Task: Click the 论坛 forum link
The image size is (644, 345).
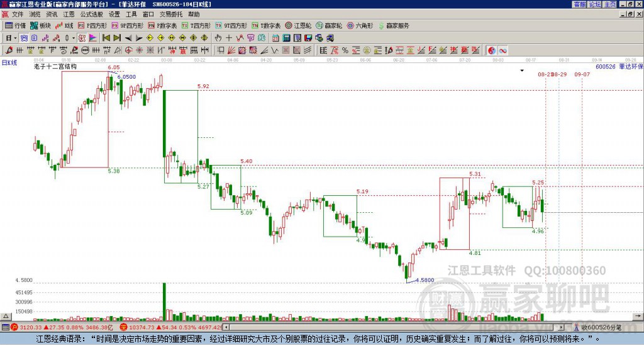Action: (595, 4)
